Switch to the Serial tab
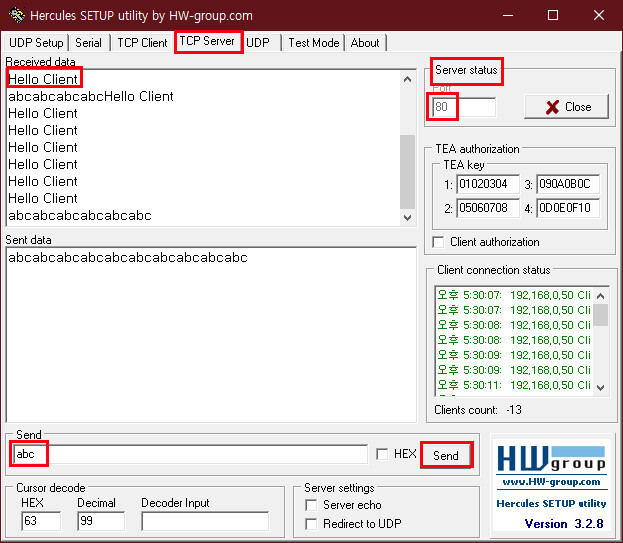The width and height of the screenshot is (623, 543). point(89,43)
